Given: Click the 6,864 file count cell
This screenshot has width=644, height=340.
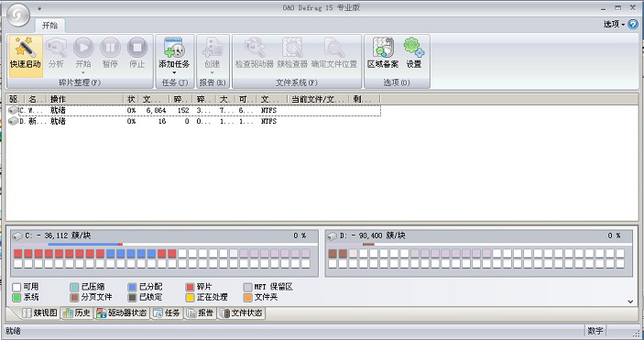Looking at the screenshot, I should 156,110.
